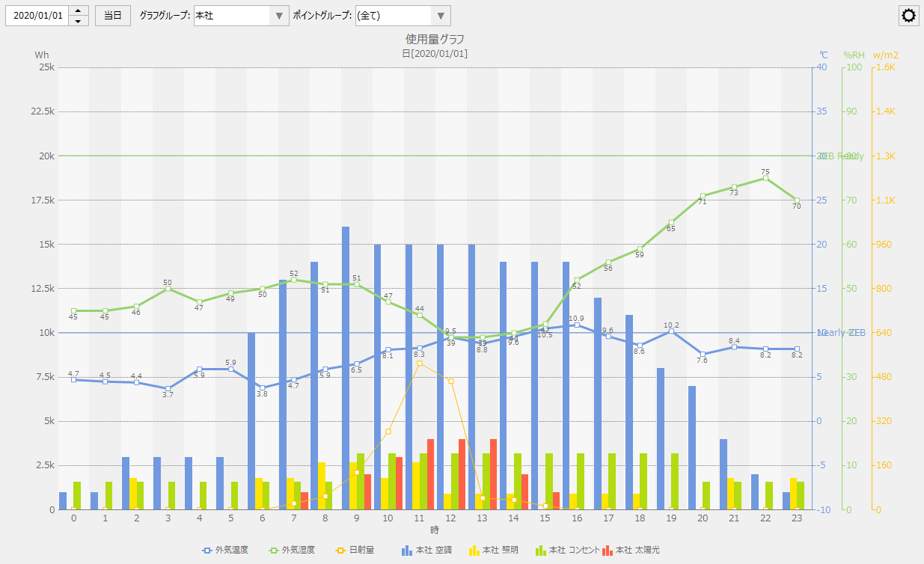The height and width of the screenshot is (564, 924).
Task: Click the 太陽光 red bar at hour 11
Action: [x=430, y=474]
